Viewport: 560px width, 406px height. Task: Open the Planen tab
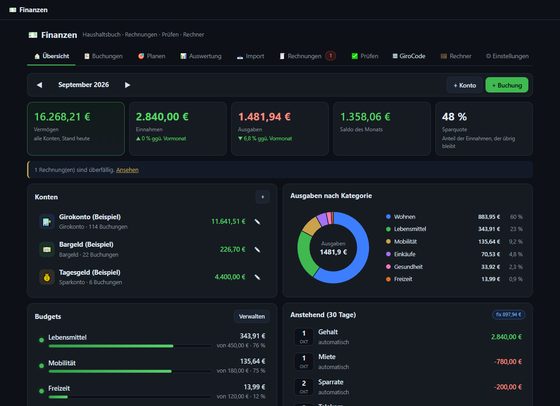[x=151, y=56]
